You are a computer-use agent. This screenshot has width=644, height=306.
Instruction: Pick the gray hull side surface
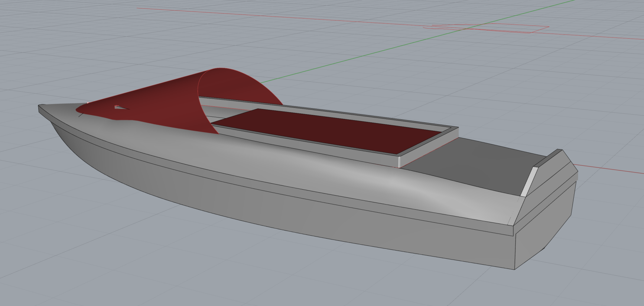(x=282, y=208)
